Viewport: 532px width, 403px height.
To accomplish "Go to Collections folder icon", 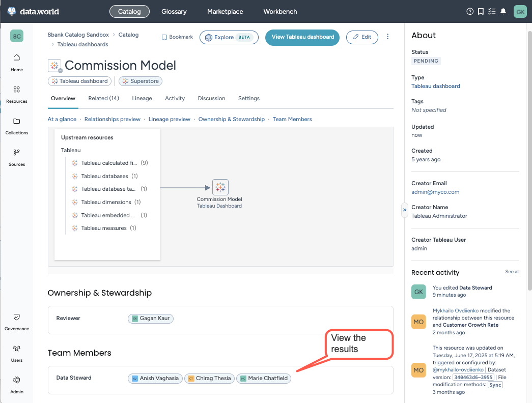I will [17, 121].
